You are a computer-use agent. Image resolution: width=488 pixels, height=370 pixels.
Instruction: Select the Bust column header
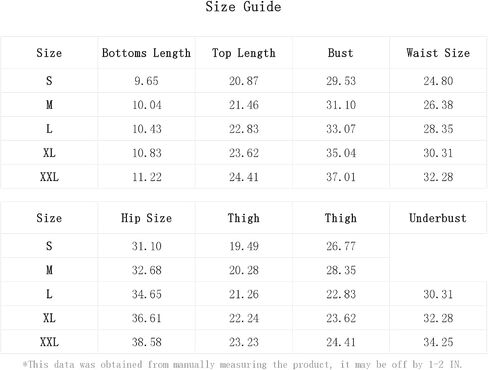(340, 53)
